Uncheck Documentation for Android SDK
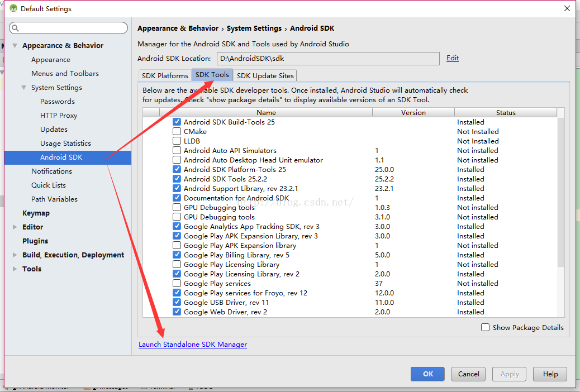The height and width of the screenshot is (392, 580). (x=177, y=198)
